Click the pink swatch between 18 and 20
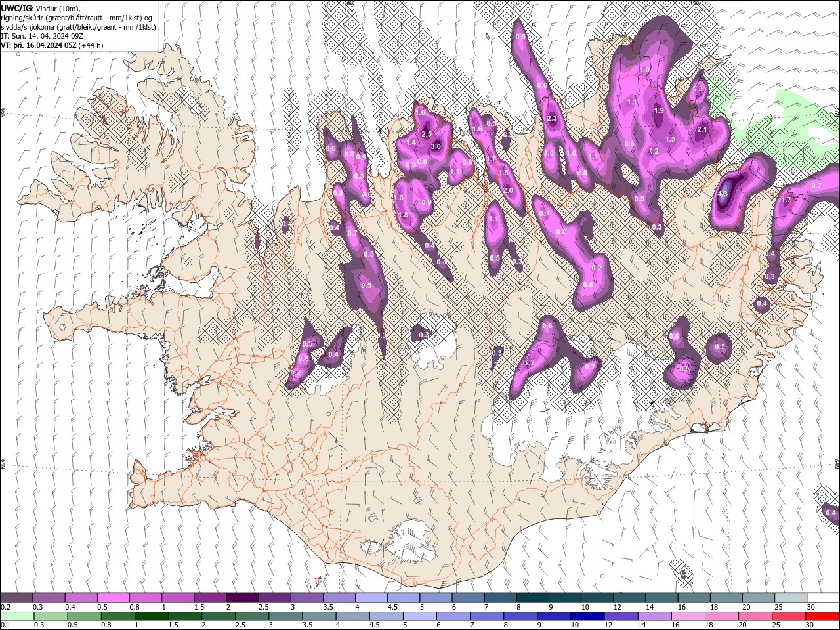 pos(721,616)
